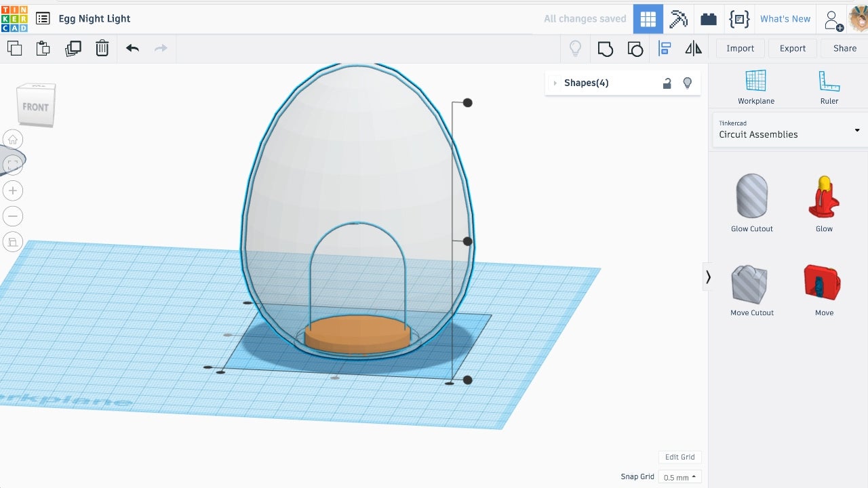This screenshot has width=868, height=488.
Task: Click the Paste icon
Action: point(43,48)
